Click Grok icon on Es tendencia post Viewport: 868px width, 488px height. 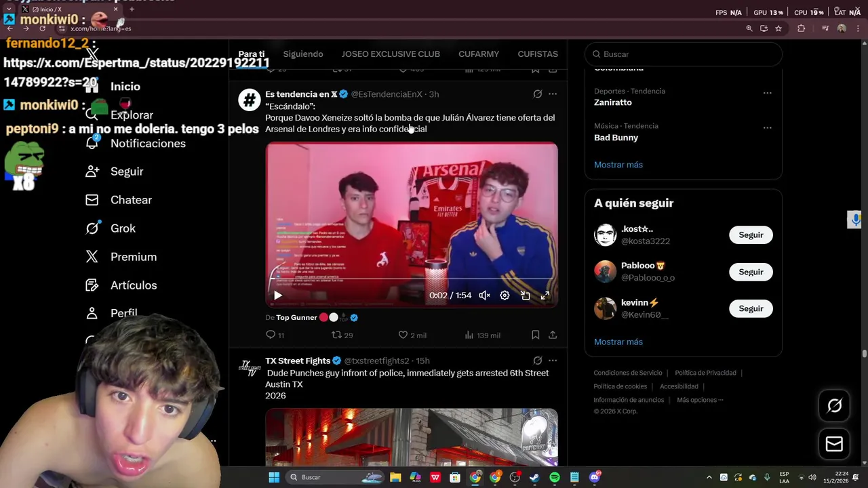537,94
